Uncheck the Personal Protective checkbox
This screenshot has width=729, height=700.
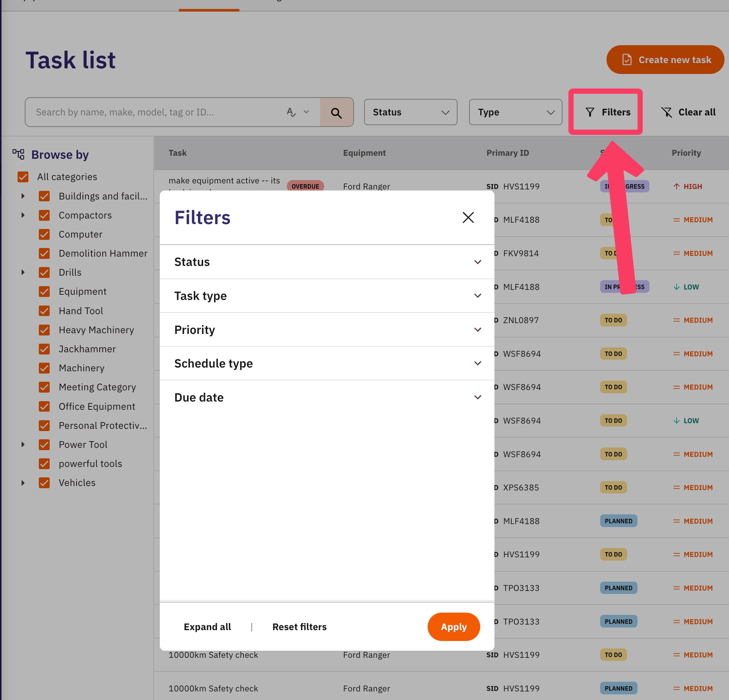pos(44,425)
